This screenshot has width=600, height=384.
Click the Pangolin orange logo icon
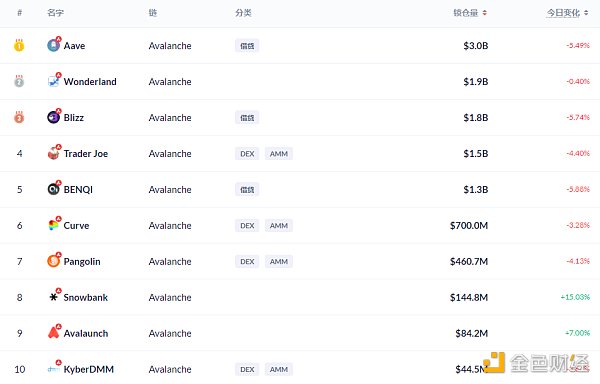point(54,261)
